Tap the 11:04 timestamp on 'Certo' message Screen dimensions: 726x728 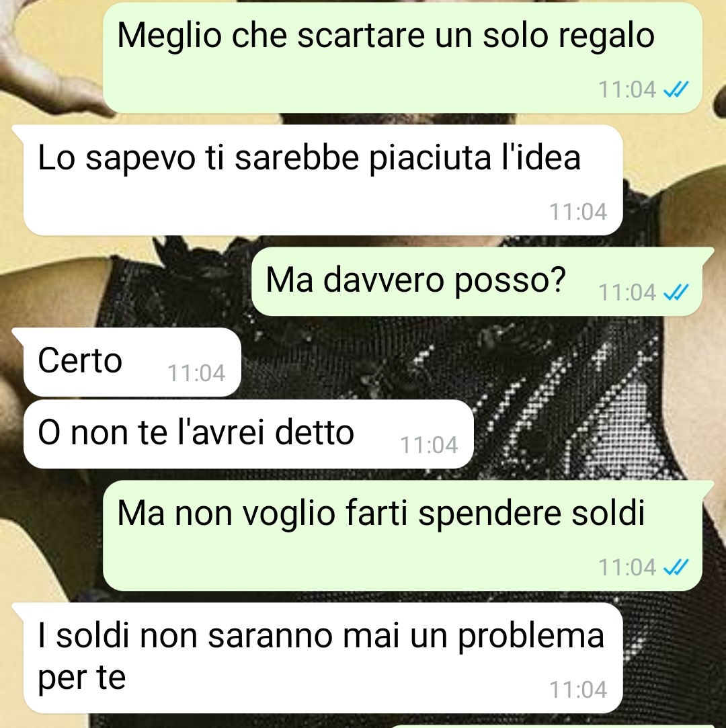(x=196, y=373)
